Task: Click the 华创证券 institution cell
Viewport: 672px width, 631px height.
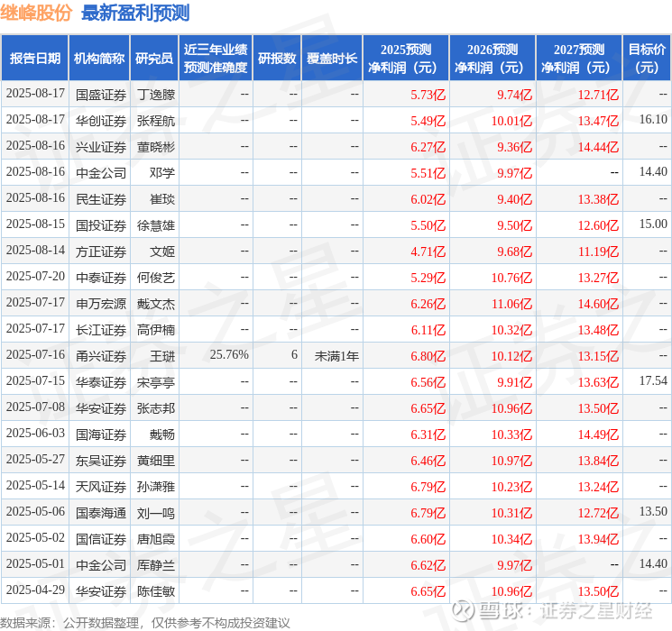Action: click(101, 121)
